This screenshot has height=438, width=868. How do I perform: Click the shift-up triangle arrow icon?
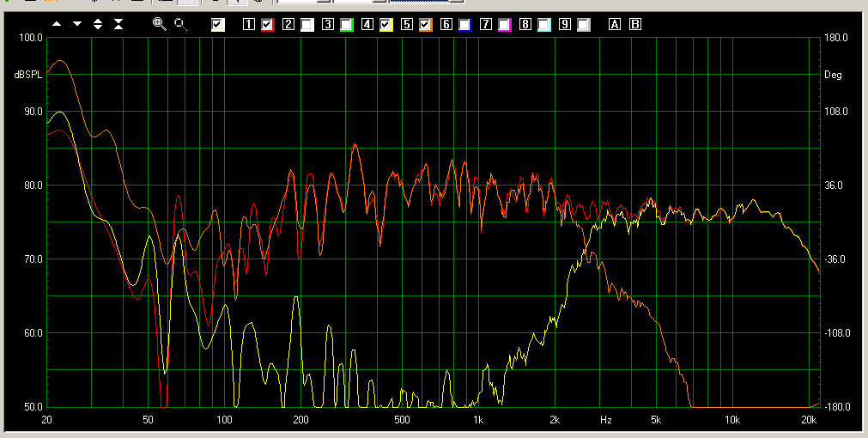click(x=57, y=24)
